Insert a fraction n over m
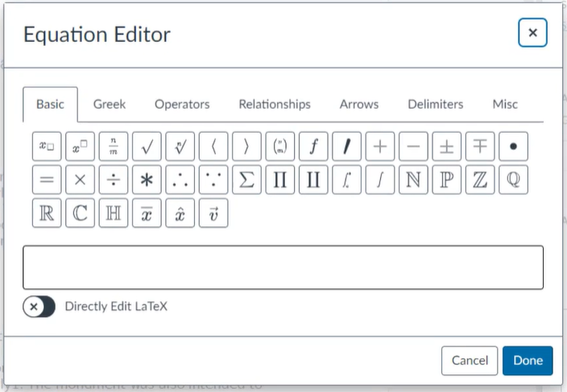The image size is (567, 392). click(x=114, y=147)
